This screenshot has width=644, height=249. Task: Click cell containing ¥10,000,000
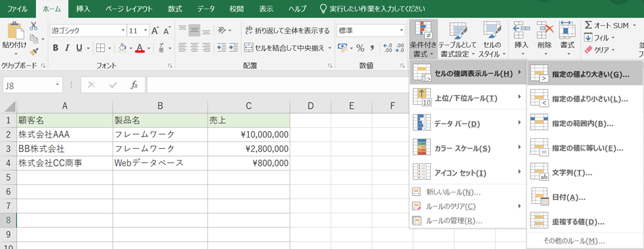pos(249,134)
